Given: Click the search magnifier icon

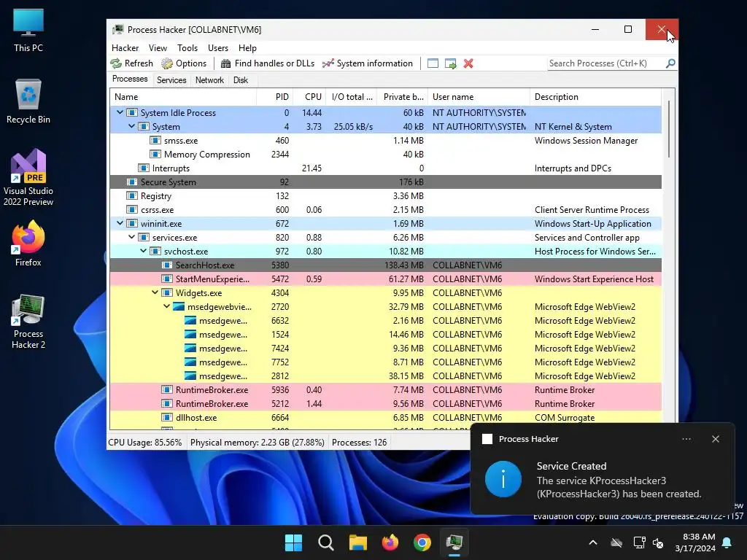Looking at the screenshot, I should pos(670,63).
